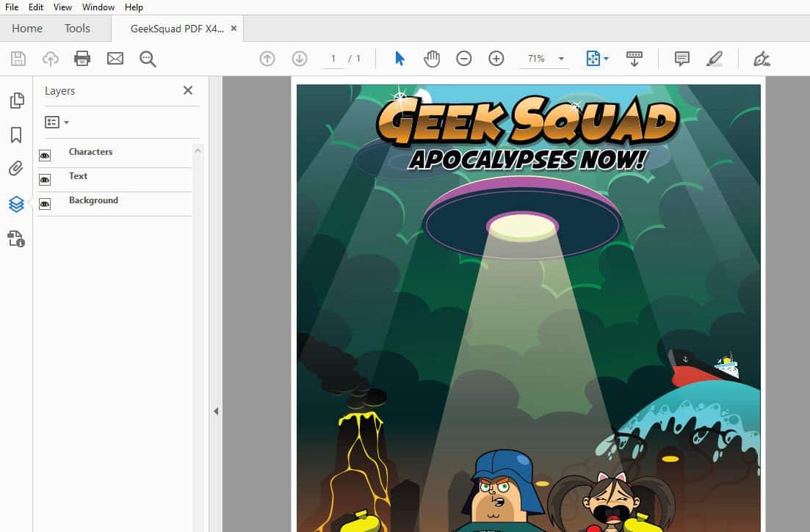Viewport: 810px width, 532px height.
Task: Click the Highlight text tool icon
Action: pyautogui.click(x=715, y=58)
